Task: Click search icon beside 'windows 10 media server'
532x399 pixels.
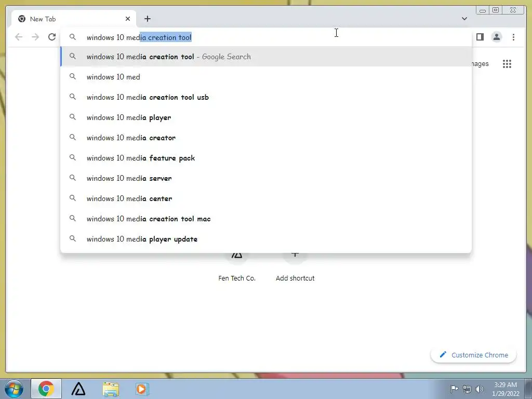Action: click(x=73, y=178)
